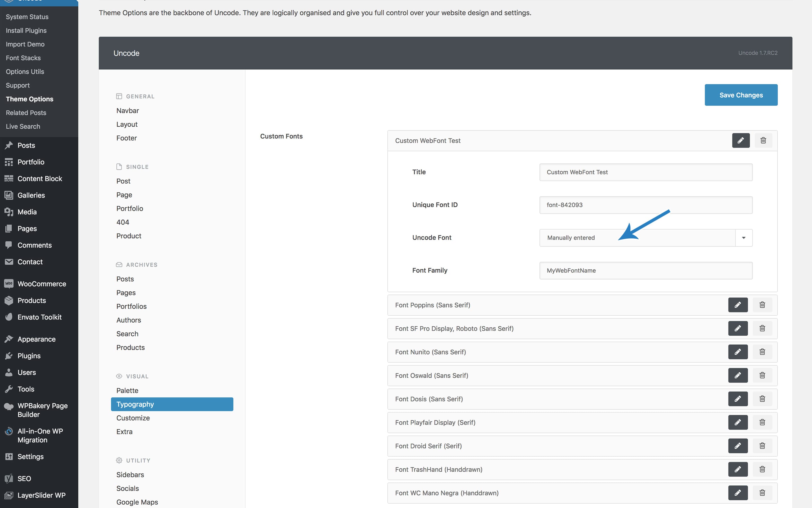This screenshot has height=508, width=812.
Task: Open the Navbar general settings
Action: click(128, 111)
